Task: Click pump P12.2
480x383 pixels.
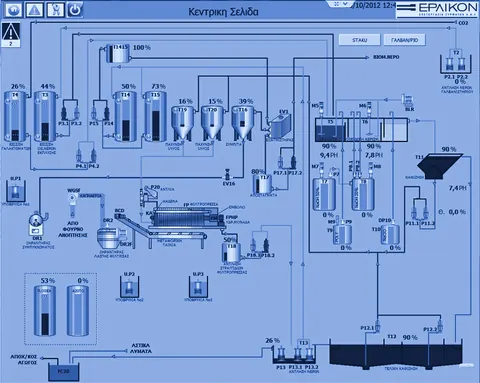Action: 440,325
